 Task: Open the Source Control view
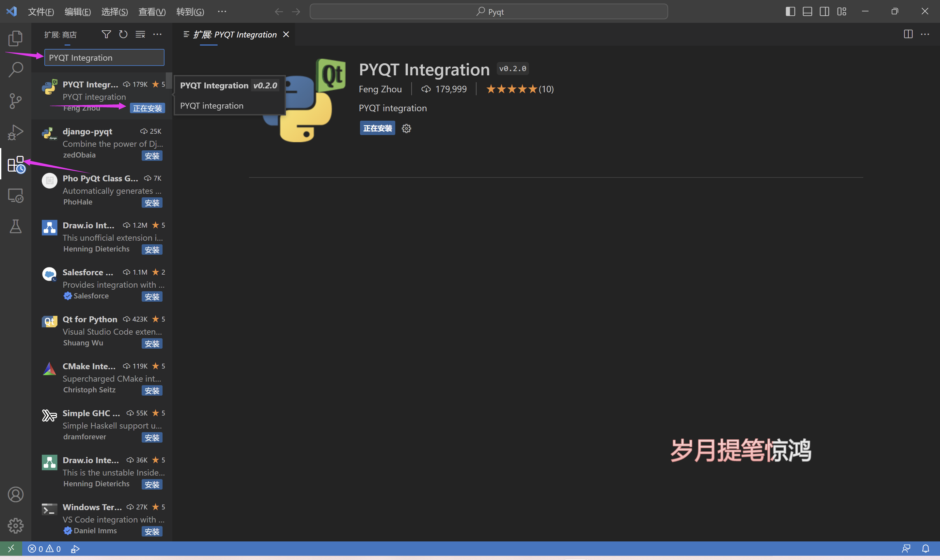tap(15, 101)
